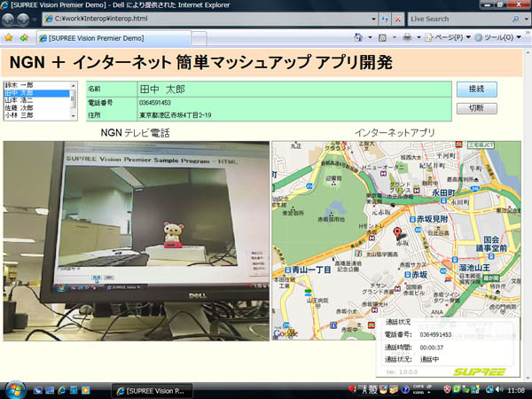The image size is (532, 399).
Task: Click the 接続 connect button
Action: [x=477, y=89]
